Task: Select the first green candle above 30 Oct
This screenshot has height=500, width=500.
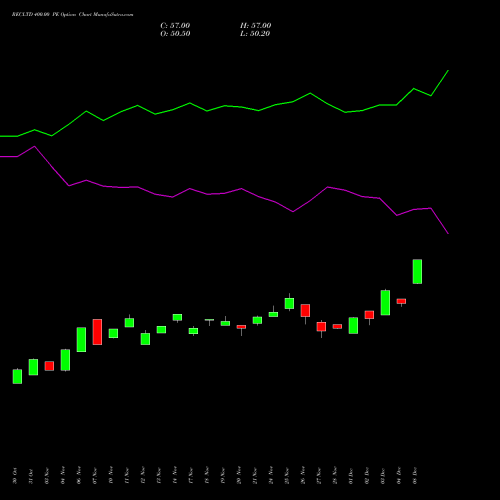Action: (x=17, y=376)
